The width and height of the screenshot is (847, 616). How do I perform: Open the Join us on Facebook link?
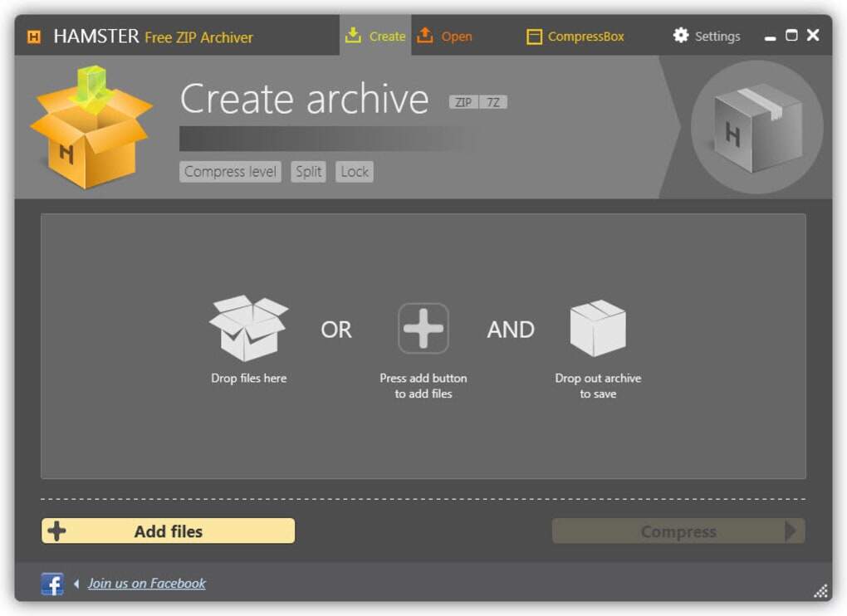pyautogui.click(x=146, y=584)
